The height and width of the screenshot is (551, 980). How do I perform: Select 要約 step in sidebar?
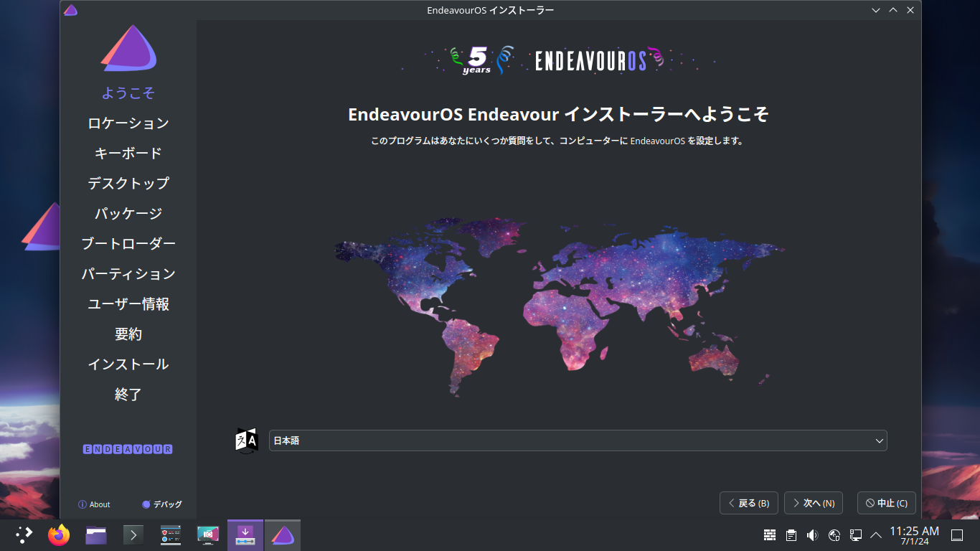click(x=128, y=334)
